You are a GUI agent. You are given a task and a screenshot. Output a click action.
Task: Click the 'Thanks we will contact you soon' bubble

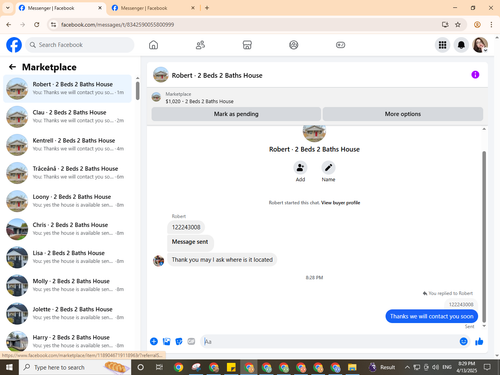(x=432, y=316)
